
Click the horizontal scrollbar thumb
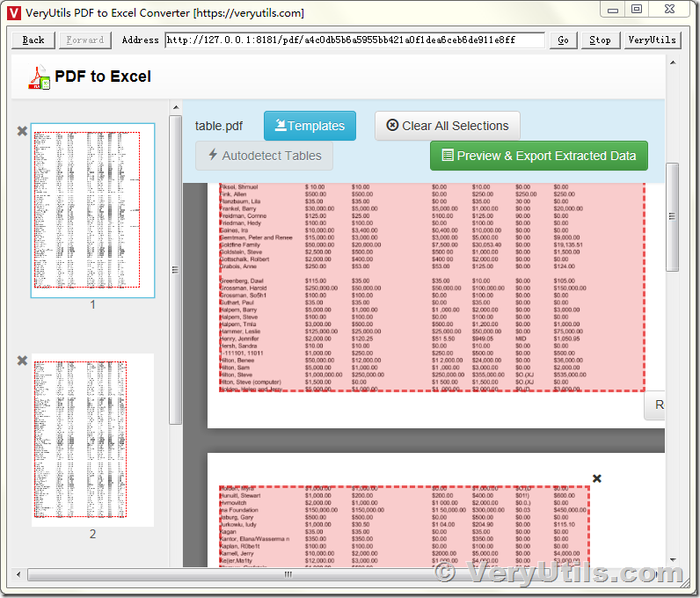click(x=288, y=574)
